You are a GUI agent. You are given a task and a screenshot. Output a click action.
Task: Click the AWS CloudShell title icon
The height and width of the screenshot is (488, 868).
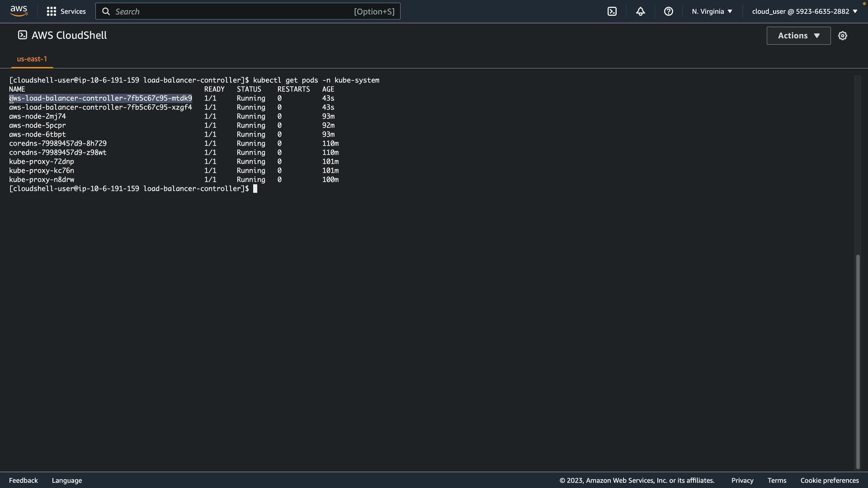(x=22, y=35)
